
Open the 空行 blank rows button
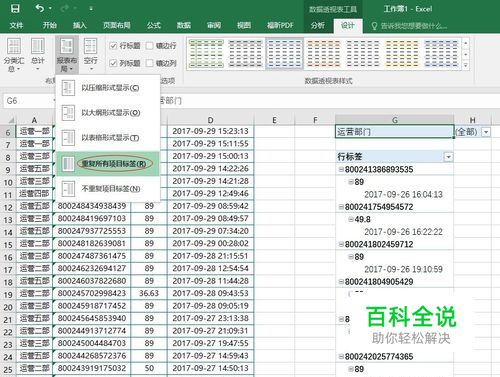tap(90, 55)
